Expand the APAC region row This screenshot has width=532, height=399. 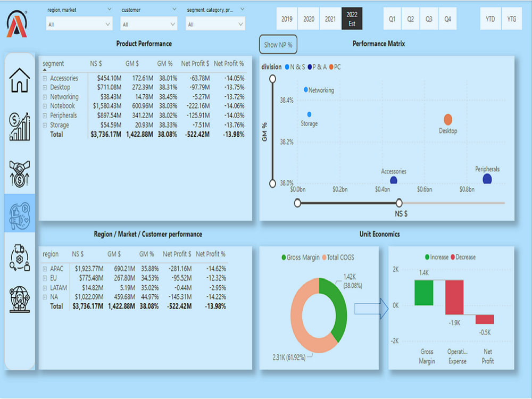click(45, 269)
